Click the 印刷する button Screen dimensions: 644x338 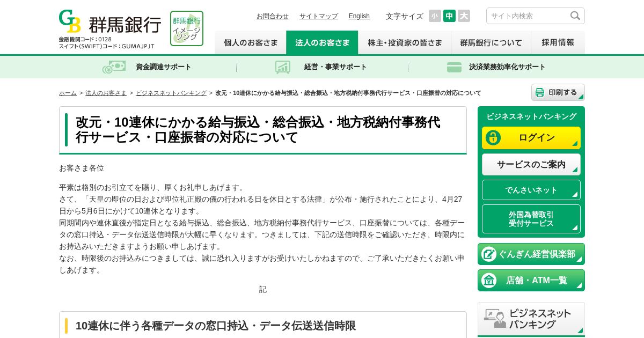coord(558,92)
